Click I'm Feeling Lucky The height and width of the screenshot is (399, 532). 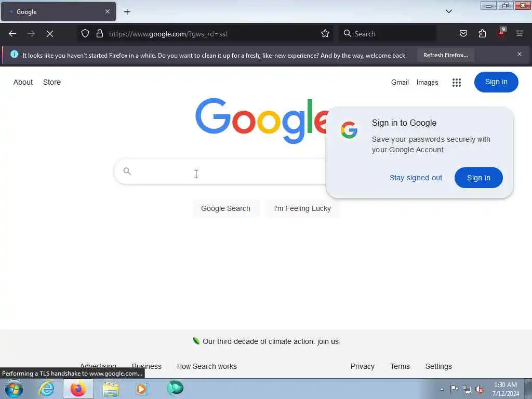(x=302, y=208)
